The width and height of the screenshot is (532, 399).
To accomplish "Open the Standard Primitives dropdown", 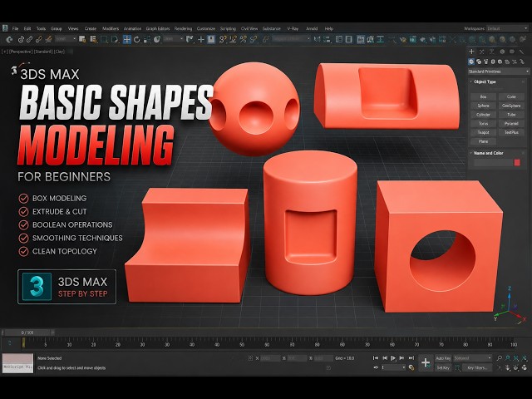I will (499, 71).
